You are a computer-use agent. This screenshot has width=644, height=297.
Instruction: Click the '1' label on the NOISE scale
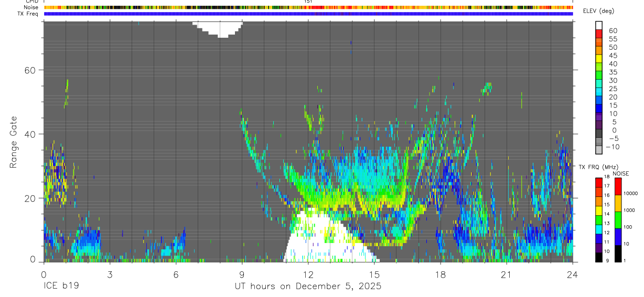pos(626,261)
